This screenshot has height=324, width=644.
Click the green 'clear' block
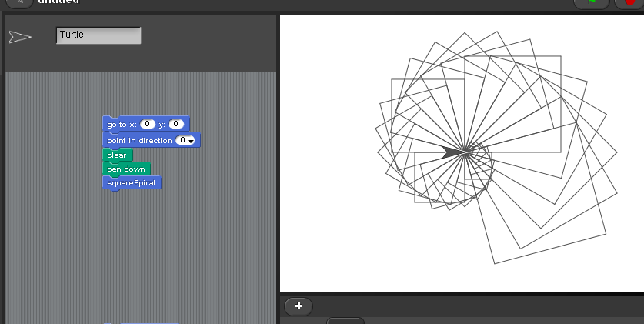tap(118, 155)
